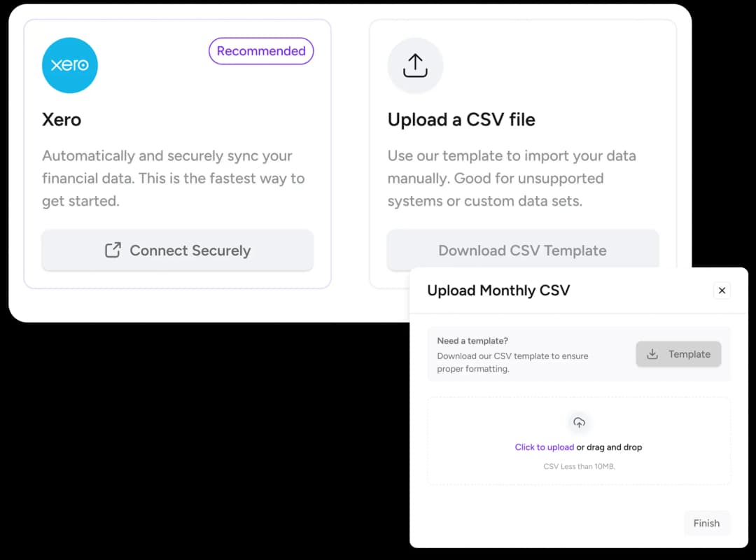The width and height of the screenshot is (756, 560).
Task: Click the 'CSV Less than 10MB' hint text
Action: click(579, 466)
